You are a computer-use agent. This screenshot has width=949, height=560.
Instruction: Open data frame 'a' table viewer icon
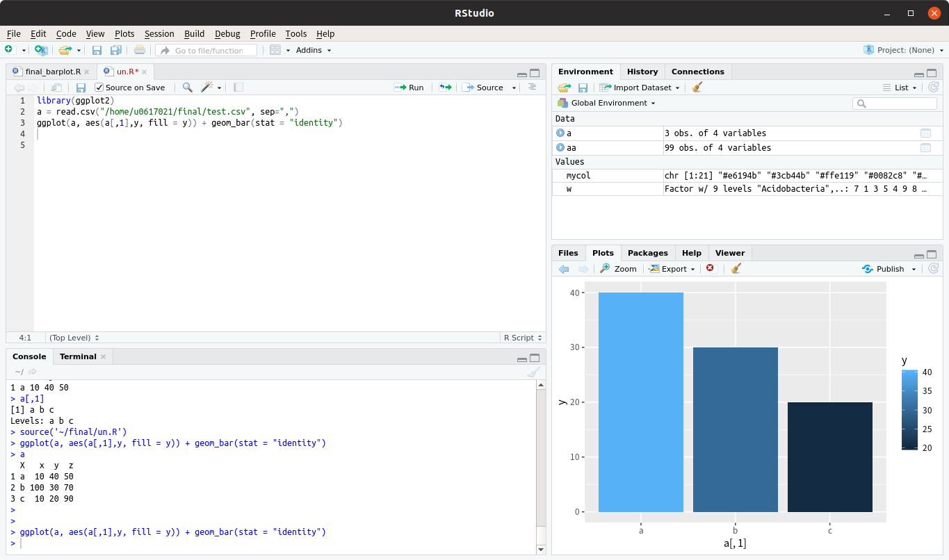(x=925, y=133)
